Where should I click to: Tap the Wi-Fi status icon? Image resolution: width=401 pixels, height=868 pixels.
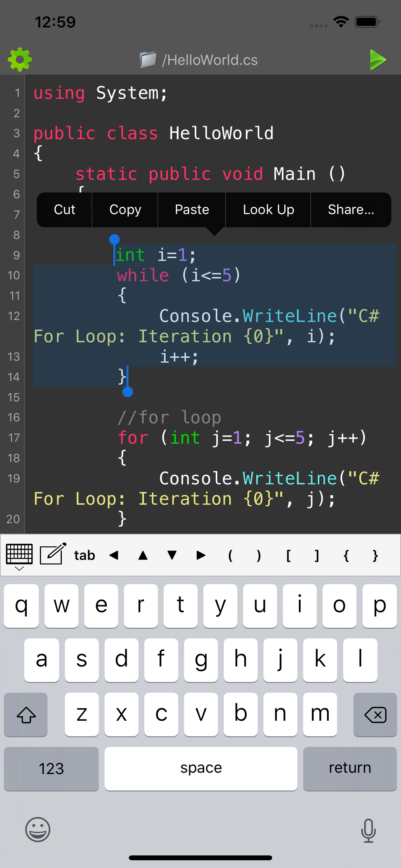341,22
